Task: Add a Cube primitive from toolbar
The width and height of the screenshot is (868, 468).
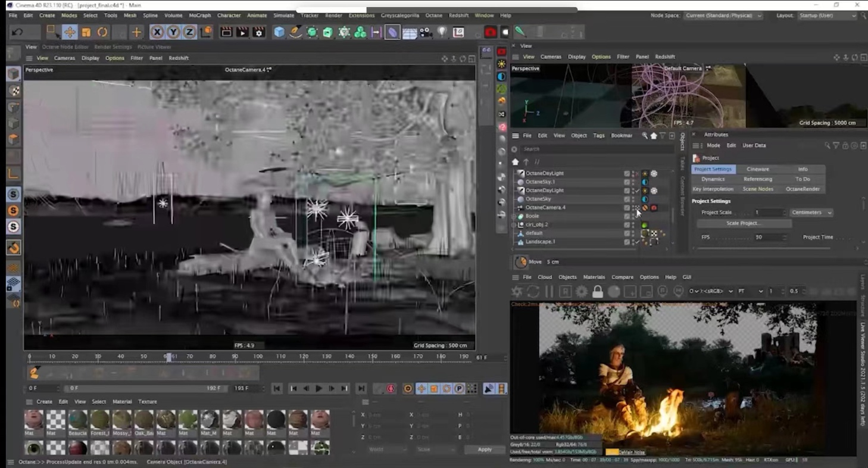Action: point(279,32)
